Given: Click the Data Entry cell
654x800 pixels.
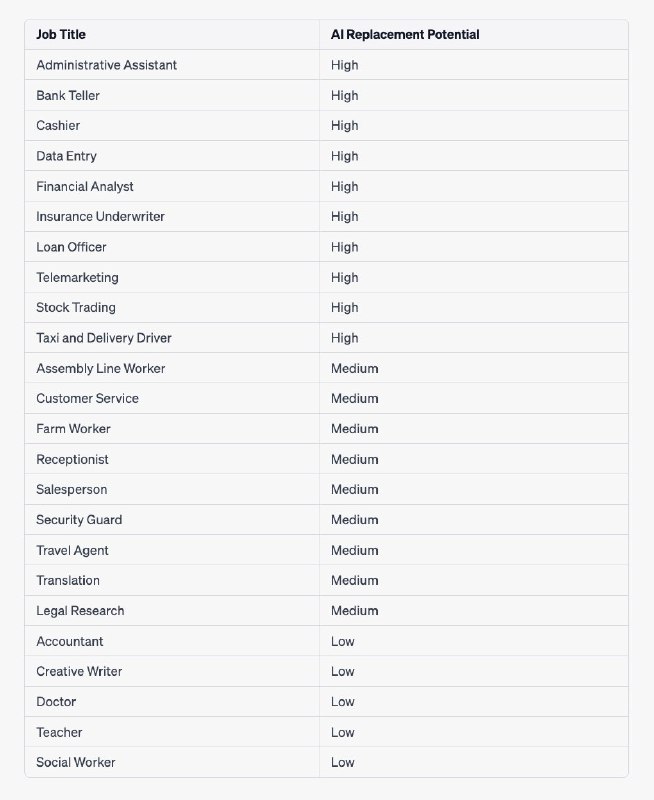Looking at the screenshot, I should (66, 156).
